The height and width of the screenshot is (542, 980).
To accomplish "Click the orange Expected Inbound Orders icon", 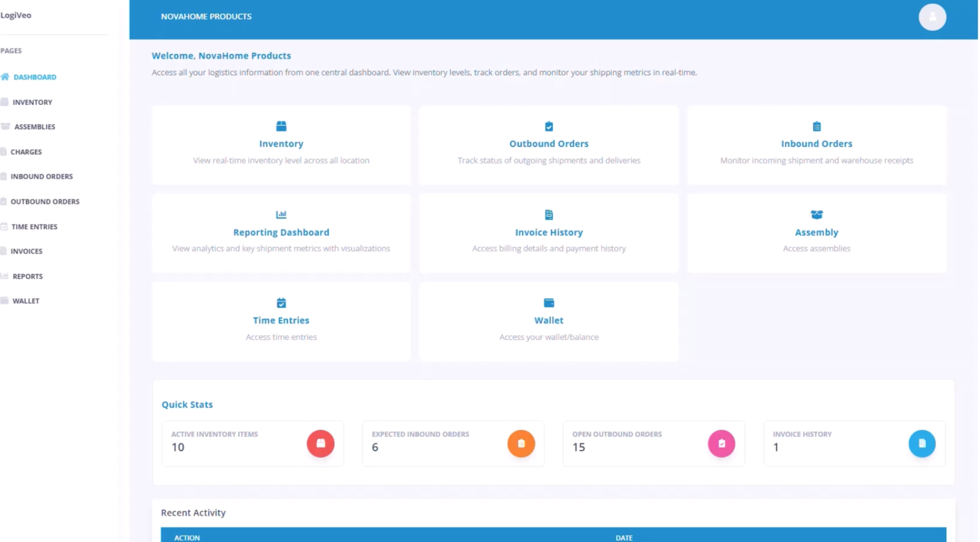I will 521,443.
